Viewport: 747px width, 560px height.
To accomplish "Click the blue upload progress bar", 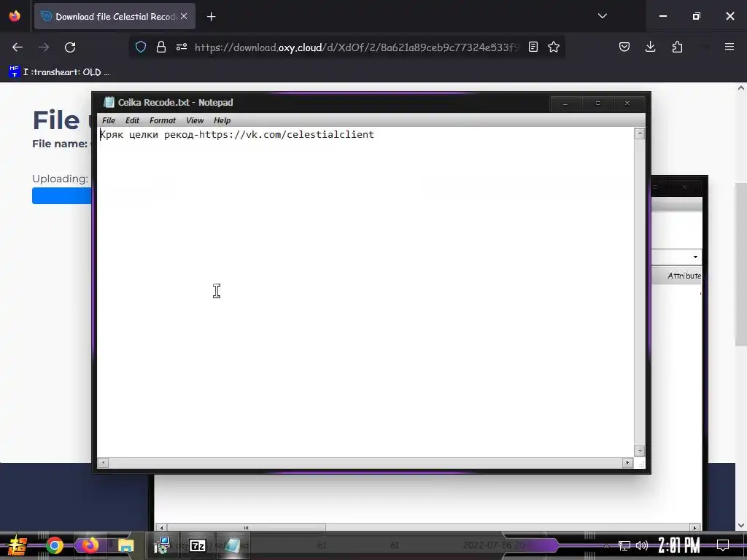I will [x=61, y=195].
